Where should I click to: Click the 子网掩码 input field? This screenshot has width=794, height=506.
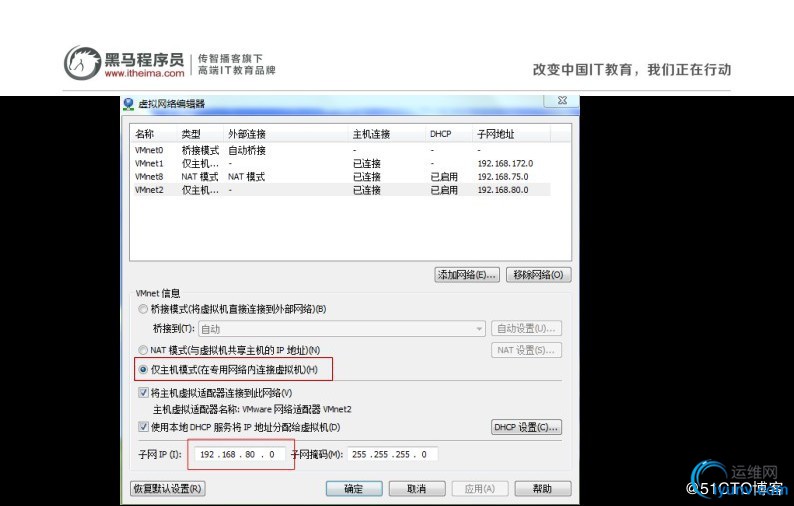[392, 454]
